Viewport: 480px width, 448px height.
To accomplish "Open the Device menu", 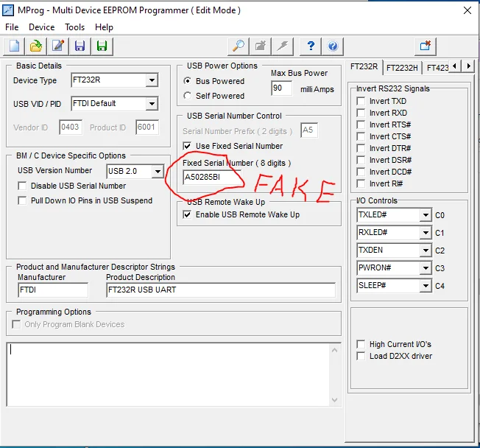I will click(42, 27).
